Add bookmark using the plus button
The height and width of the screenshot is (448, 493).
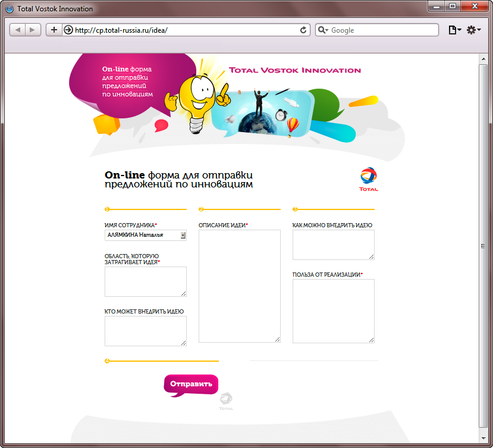[x=54, y=30]
